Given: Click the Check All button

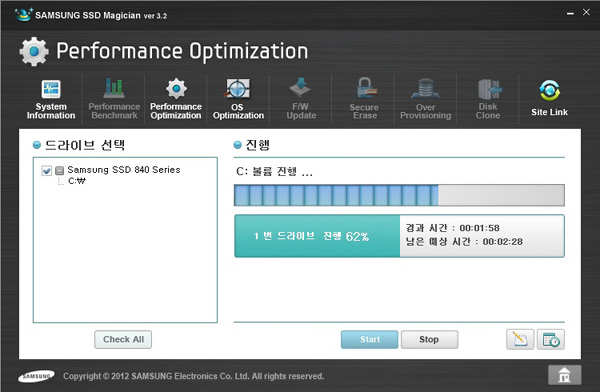Looking at the screenshot, I should 123,340.
